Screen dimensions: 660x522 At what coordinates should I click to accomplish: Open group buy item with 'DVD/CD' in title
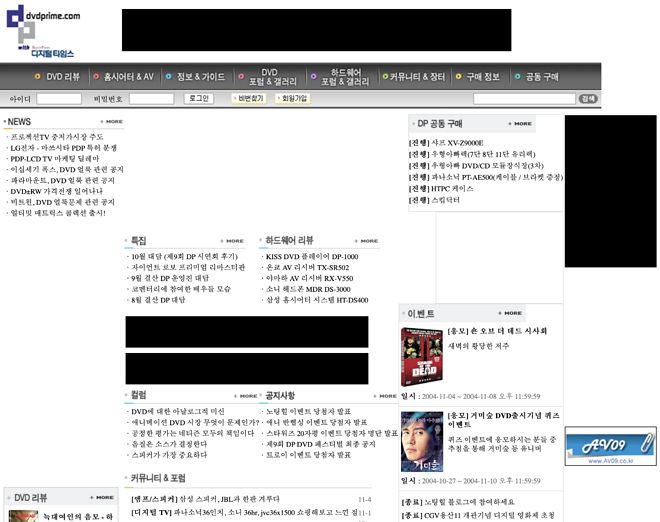(476, 165)
